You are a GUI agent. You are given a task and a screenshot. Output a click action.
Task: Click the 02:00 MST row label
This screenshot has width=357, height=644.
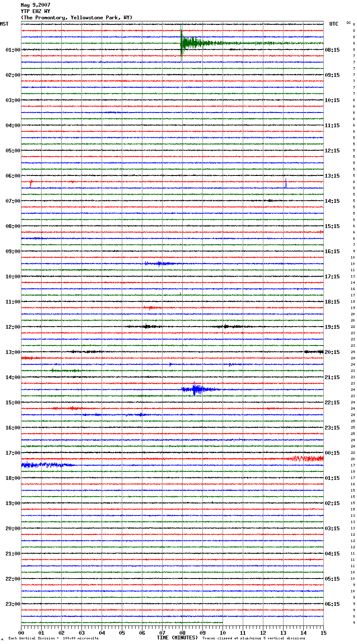click(13, 75)
